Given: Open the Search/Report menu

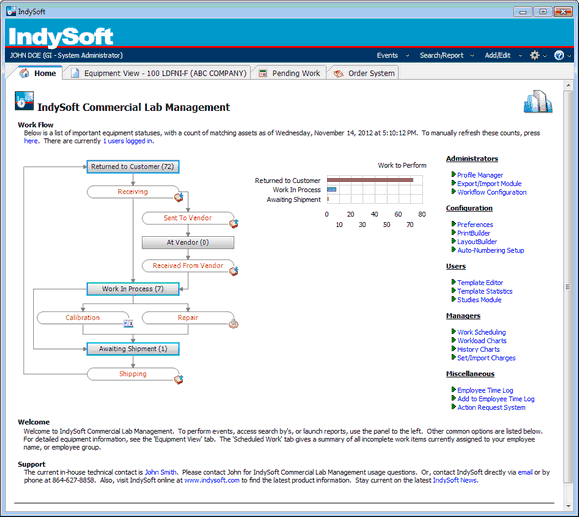Looking at the screenshot, I should click(x=442, y=55).
